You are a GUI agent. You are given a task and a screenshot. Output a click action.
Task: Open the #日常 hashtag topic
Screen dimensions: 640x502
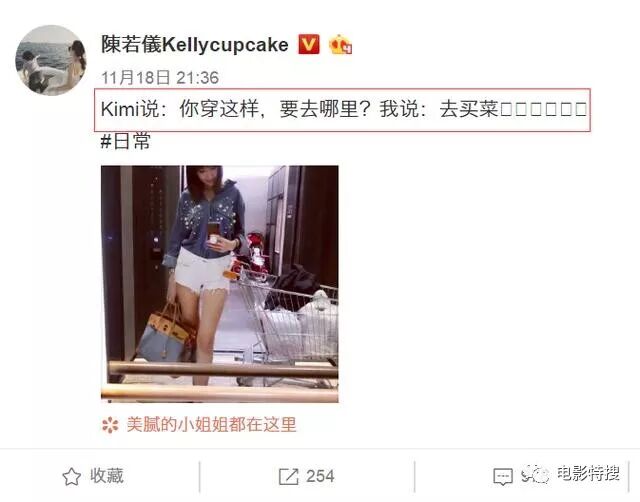point(125,141)
